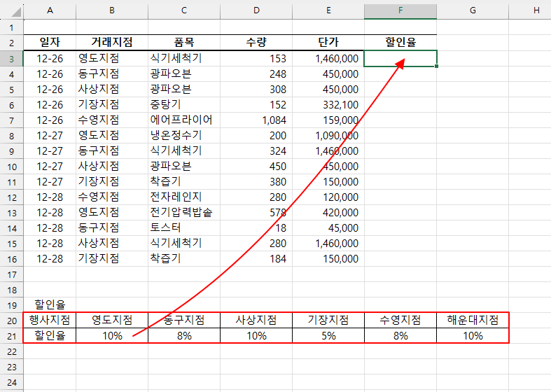
Task: Click the 일자 header cell
Action: 50,43
